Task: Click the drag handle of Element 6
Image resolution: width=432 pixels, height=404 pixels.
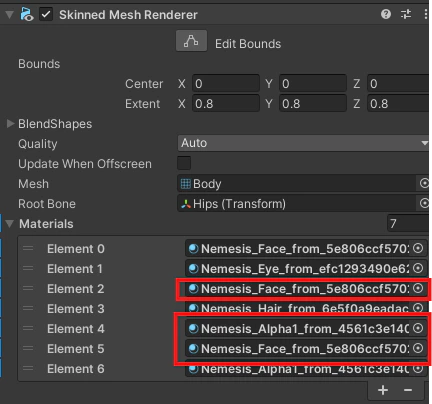Action: [28, 369]
